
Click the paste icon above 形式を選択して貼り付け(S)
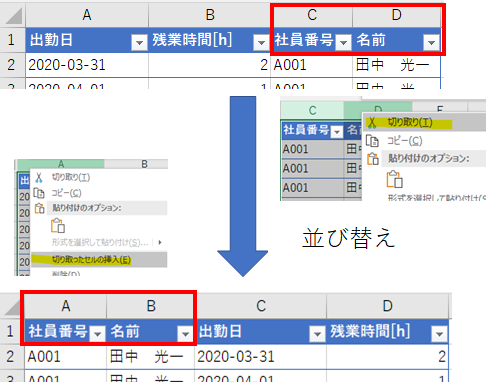click(58, 225)
